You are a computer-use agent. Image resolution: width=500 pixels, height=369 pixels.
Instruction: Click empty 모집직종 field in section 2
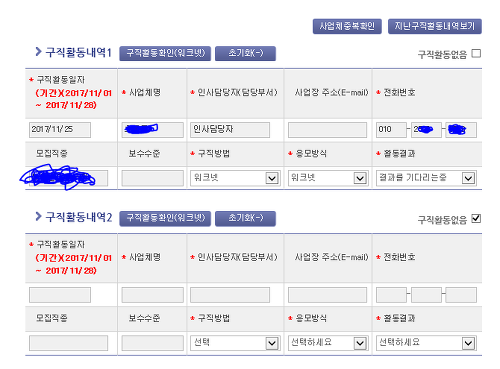point(68,343)
